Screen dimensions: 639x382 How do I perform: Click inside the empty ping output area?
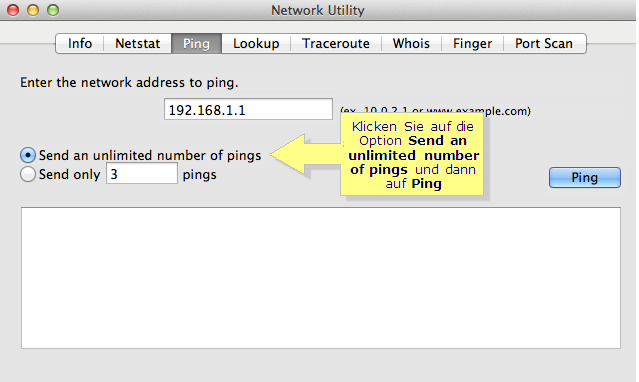coord(321,278)
